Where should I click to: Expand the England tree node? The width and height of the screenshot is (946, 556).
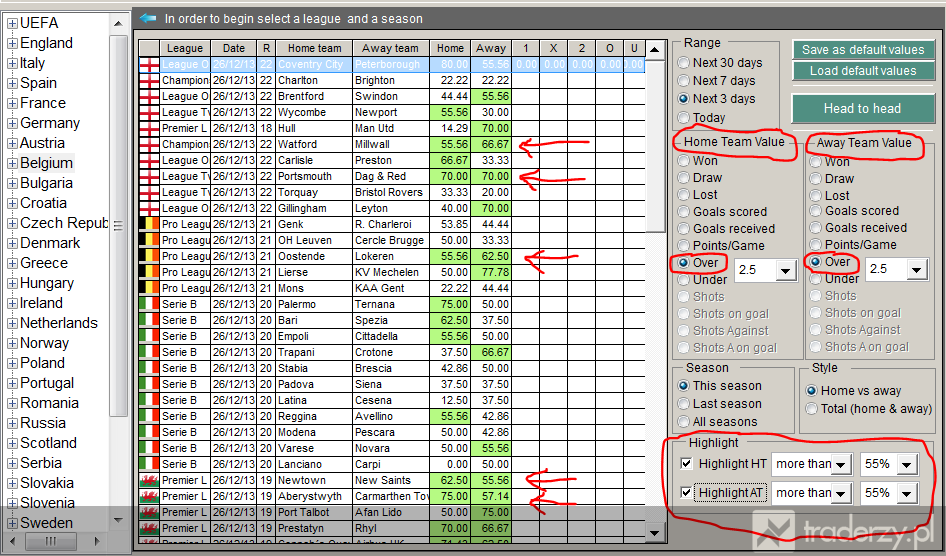[x=12, y=43]
